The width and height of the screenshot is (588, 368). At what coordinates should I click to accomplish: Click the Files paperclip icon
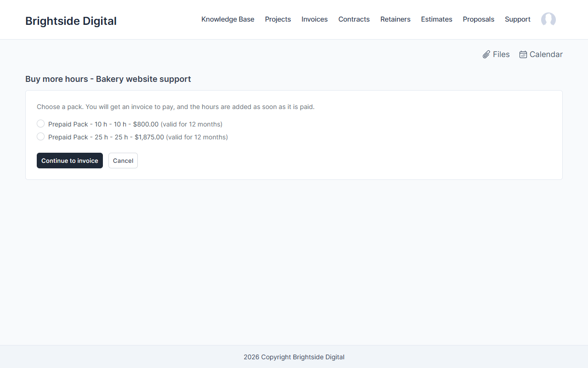pos(486,55)
